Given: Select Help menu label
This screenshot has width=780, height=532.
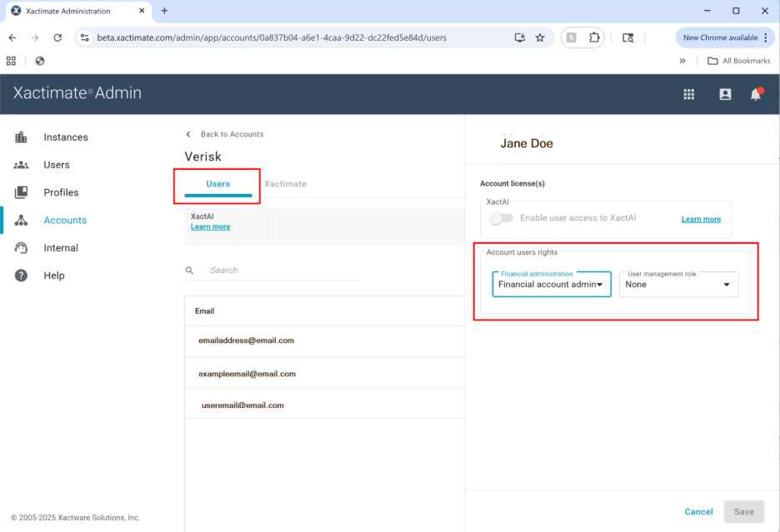Looking at the screenshot, I should [54, 276].
